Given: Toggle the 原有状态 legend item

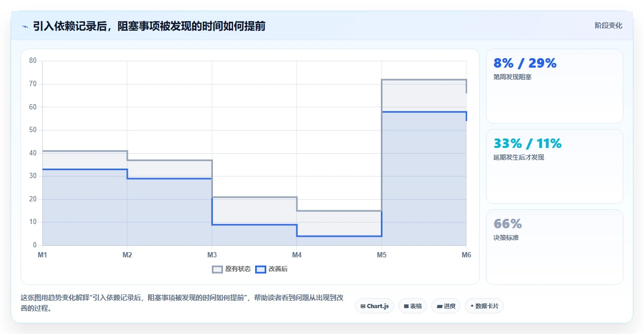Looking at the screenshot, I should tap(231, 269).
